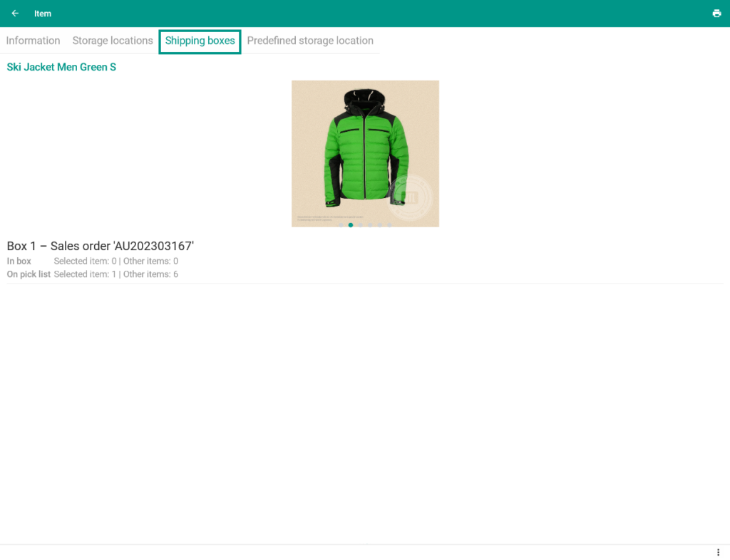Click the green ski jacket image
This screenshot has width=730, height=560.
coord(365,150)
